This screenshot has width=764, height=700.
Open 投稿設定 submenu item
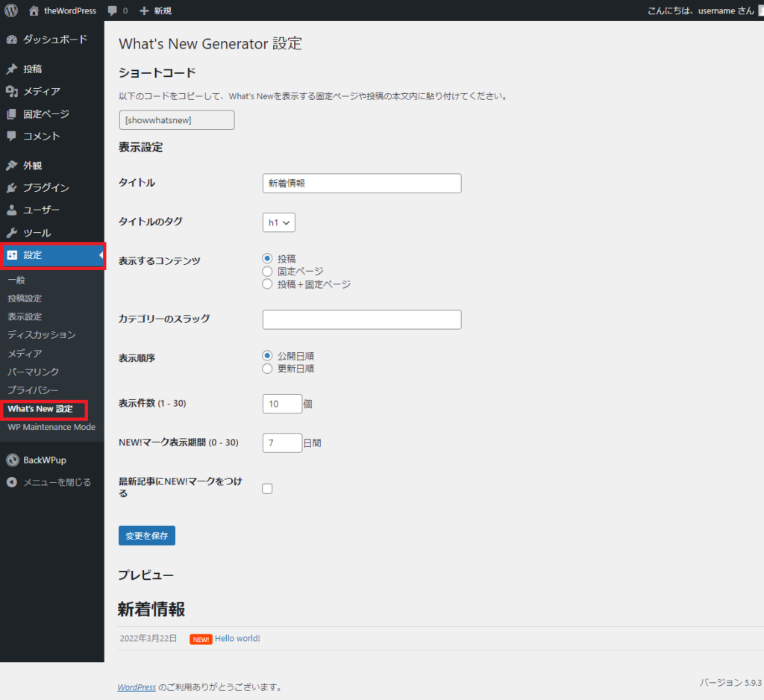coord(25,299)
